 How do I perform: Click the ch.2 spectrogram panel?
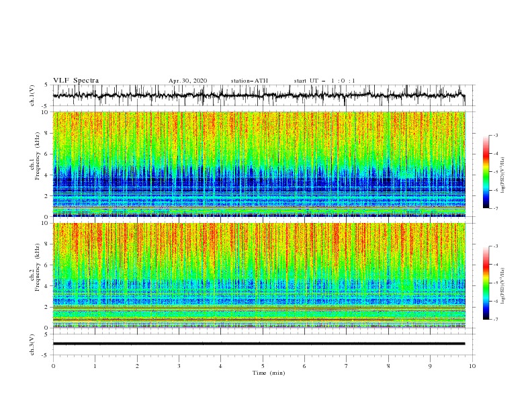259,275
